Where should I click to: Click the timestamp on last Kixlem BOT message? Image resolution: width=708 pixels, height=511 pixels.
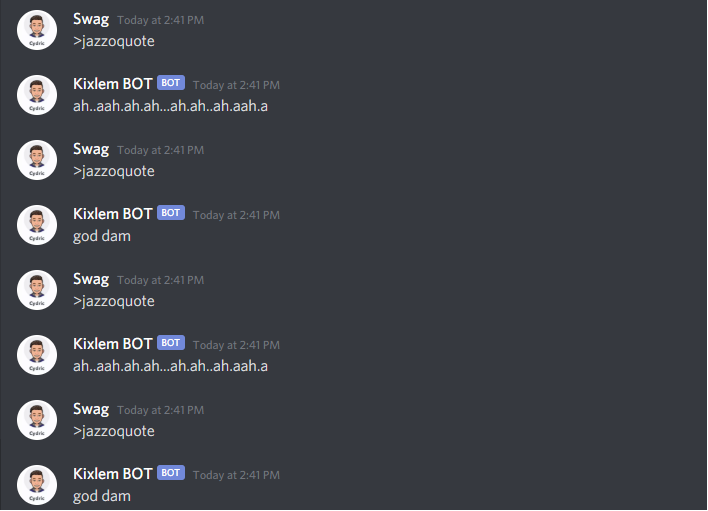tap(236, 475)
